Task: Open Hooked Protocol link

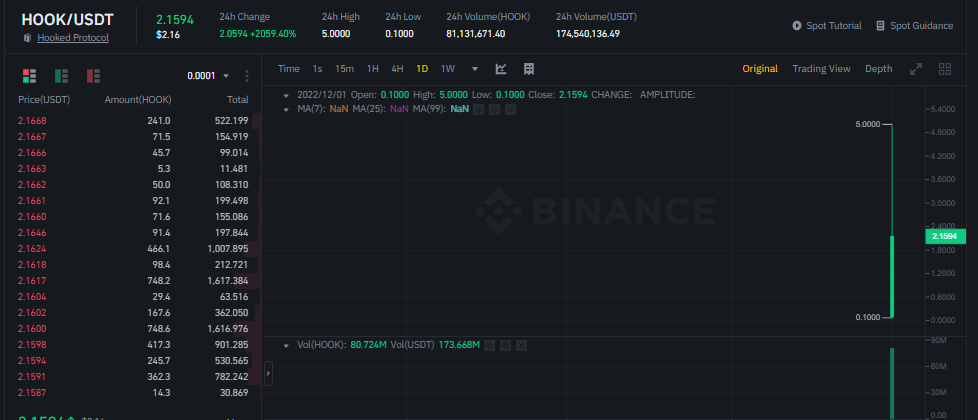Action: point(73,38)
